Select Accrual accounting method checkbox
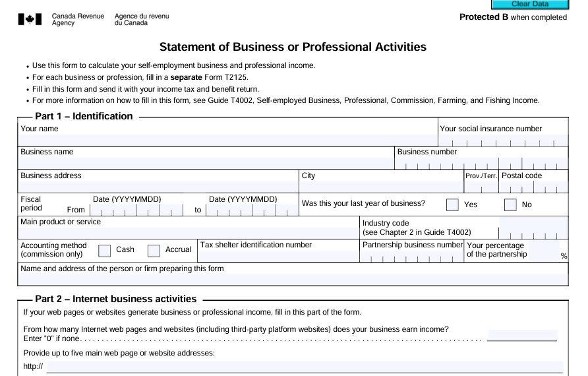 point(154,250)
